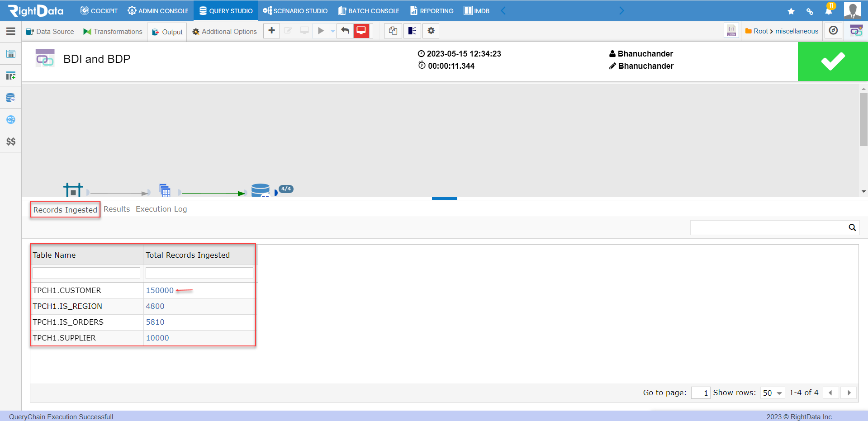The width and height of the screenshot is (868, 421).
Task: Type in the Table Name filter field
Action: pos(86,273)
